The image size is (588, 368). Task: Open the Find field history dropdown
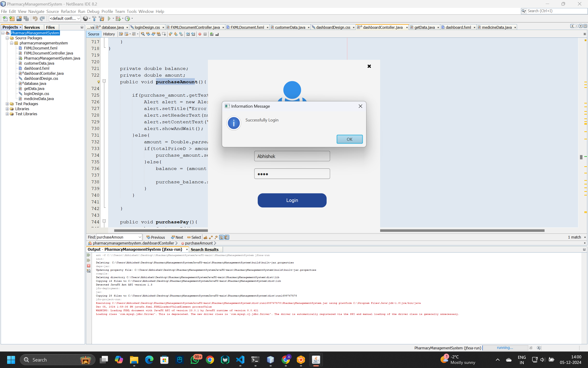tap(140, 237)
